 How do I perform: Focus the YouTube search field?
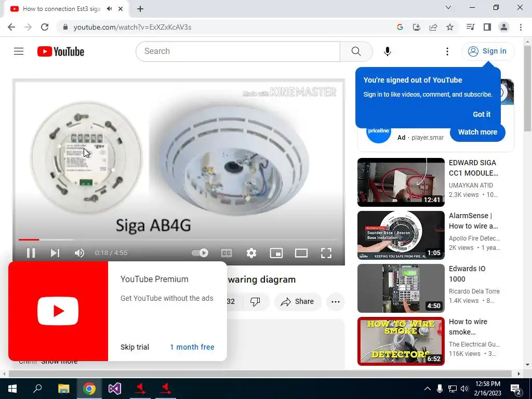coord(237,51)
